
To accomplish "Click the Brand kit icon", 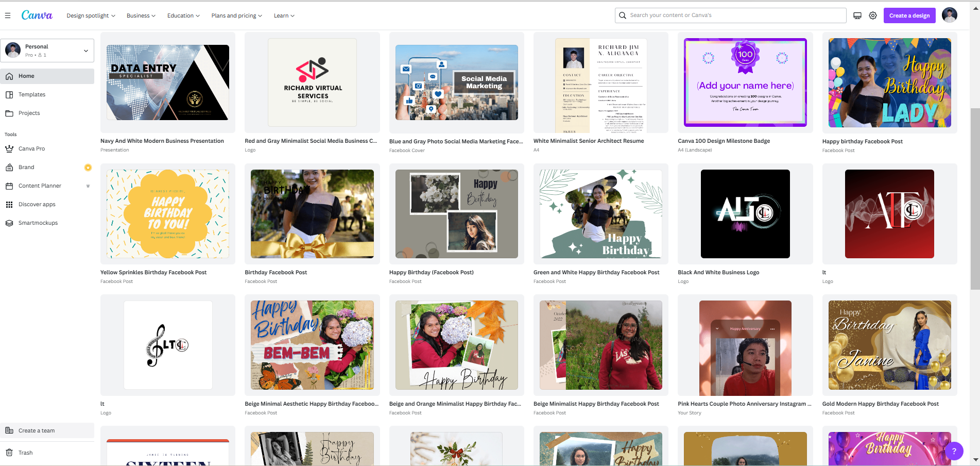I will pyautogui.click(x=9, y=168).
